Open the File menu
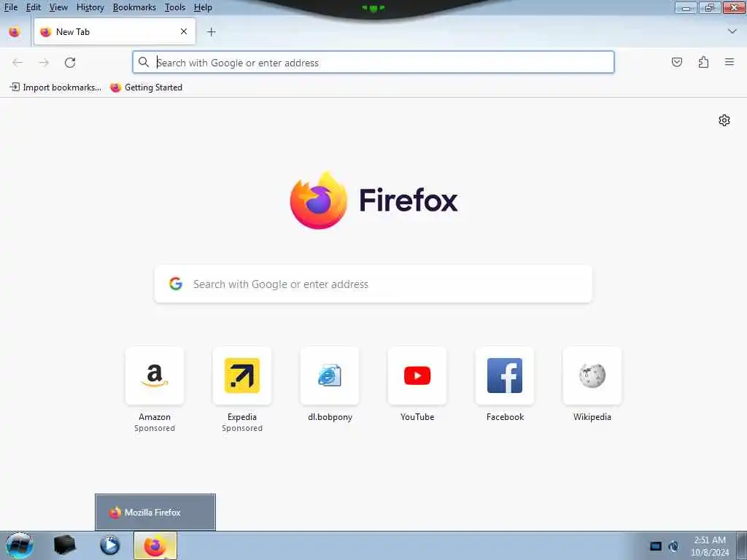This screenshot has height=560, width=747. tap(10, 7)
